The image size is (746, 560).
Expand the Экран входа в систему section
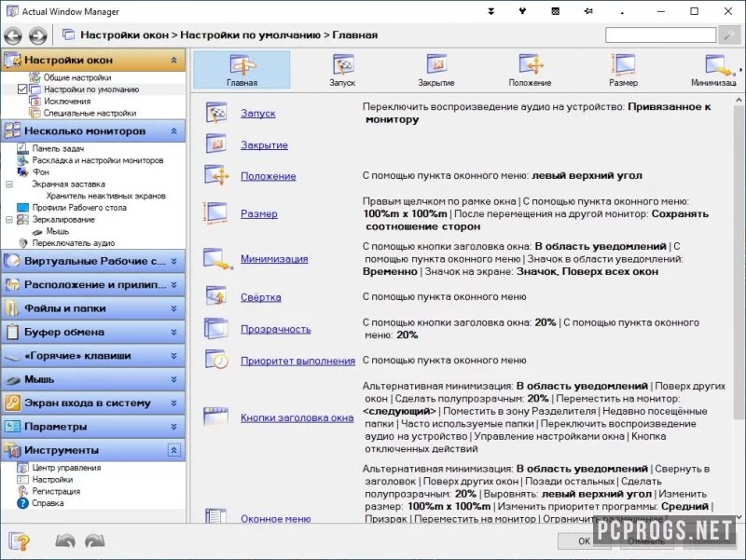(x=174, y=403)
